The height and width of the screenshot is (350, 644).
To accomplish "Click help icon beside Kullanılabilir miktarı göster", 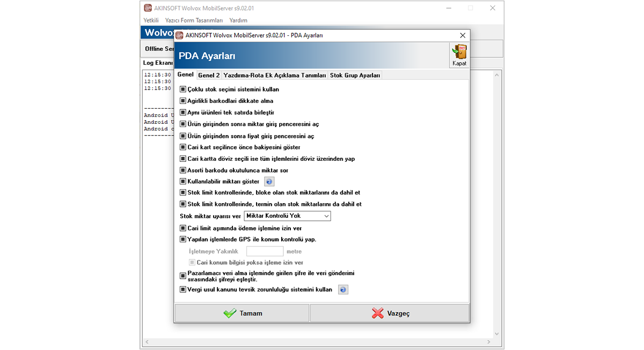I will coord(270,182).
